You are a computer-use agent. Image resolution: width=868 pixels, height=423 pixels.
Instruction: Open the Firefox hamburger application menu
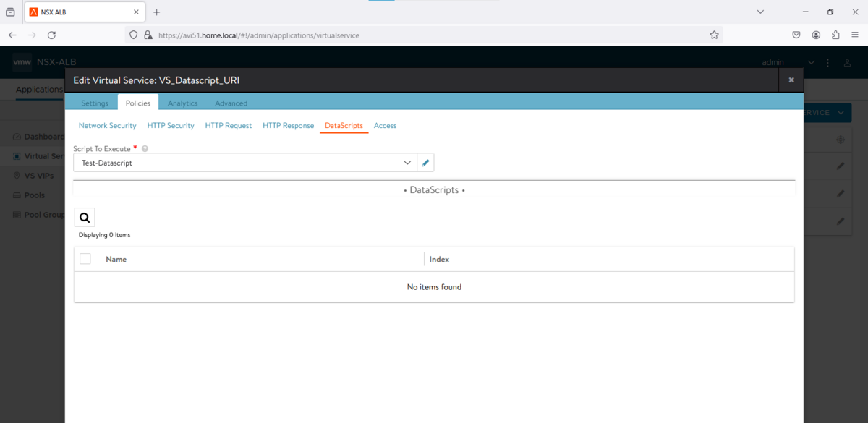click(x=855, y=35)
